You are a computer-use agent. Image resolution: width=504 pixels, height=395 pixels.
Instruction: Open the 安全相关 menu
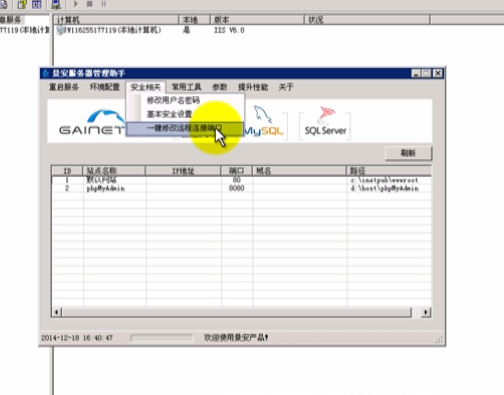146,87
